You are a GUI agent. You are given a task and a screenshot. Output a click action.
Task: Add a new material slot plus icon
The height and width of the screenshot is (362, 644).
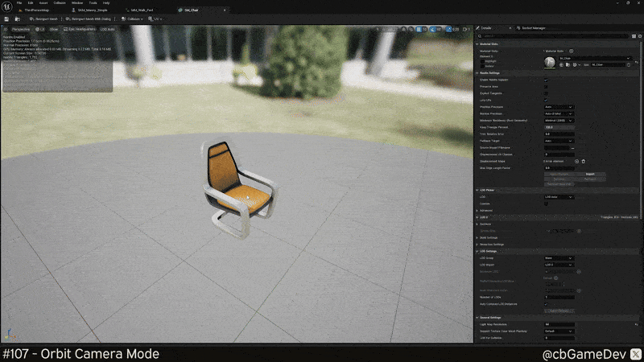[571, 51]
